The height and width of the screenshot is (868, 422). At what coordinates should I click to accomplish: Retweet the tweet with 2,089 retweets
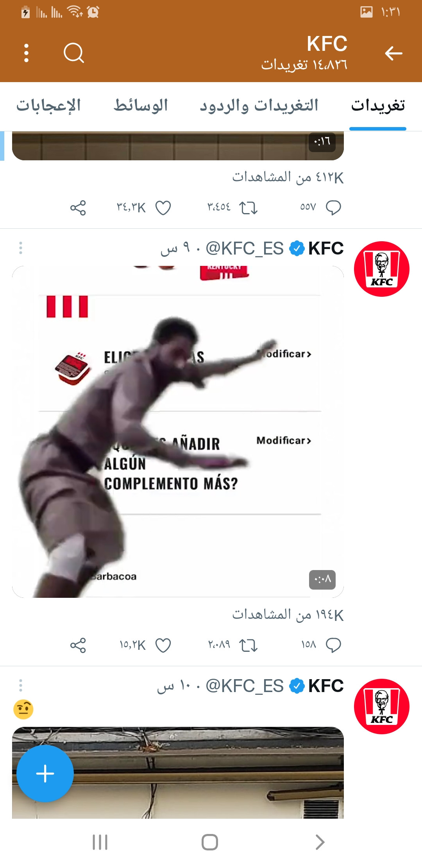point(248,645)
